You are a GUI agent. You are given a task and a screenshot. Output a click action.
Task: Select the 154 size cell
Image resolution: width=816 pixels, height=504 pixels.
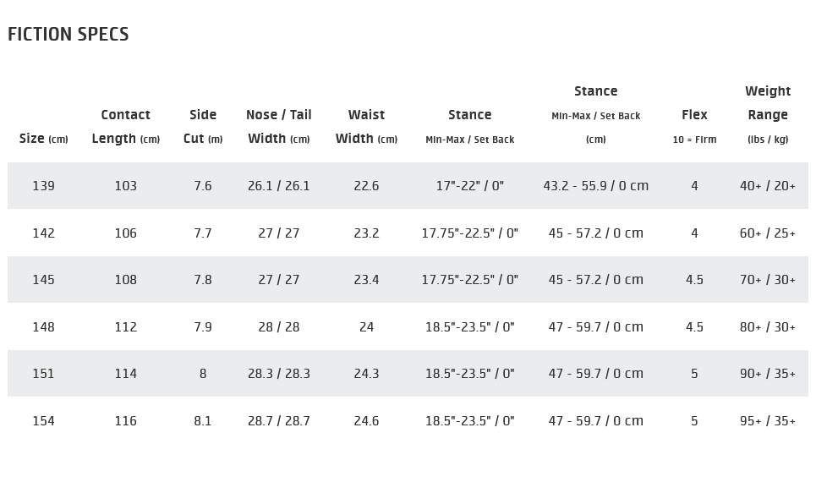point(43,421)
